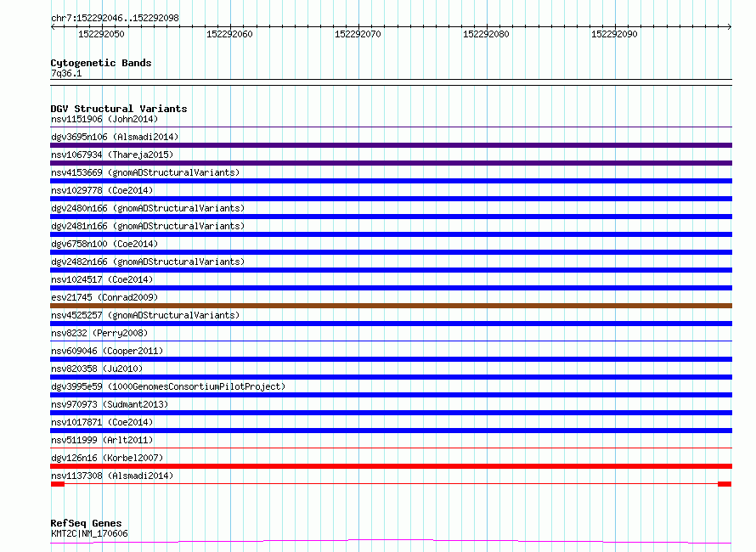This screenshot has height=552, width=756.
Task: Click ruler position label 152292050
Action: pos(101,34)
